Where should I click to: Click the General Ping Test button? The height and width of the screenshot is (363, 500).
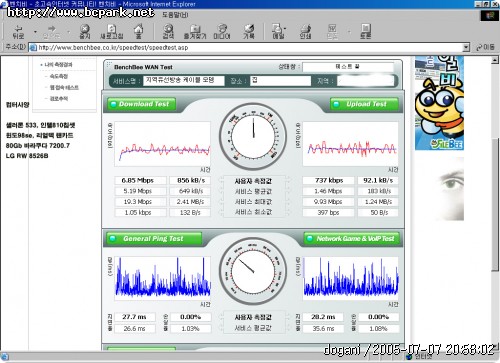coord(154,239)
